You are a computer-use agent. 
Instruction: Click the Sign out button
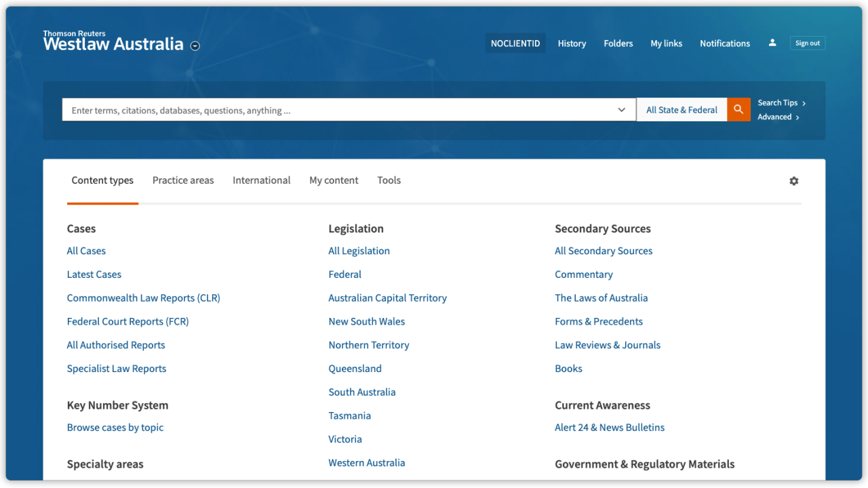[807, 42]
